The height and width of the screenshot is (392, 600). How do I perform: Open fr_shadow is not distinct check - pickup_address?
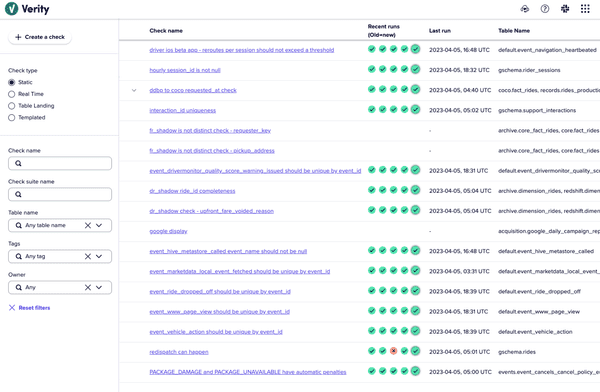click(x=212, y=151)
